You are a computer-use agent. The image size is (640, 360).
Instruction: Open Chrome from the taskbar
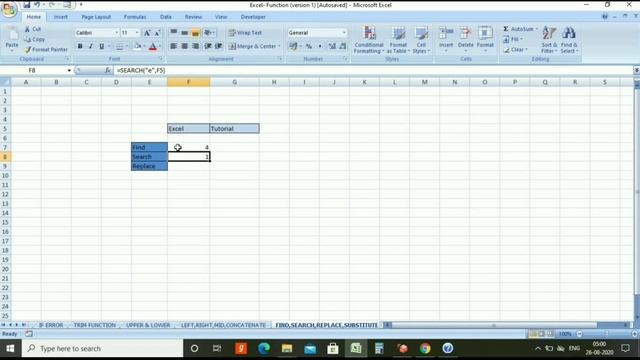click(425, 348)
